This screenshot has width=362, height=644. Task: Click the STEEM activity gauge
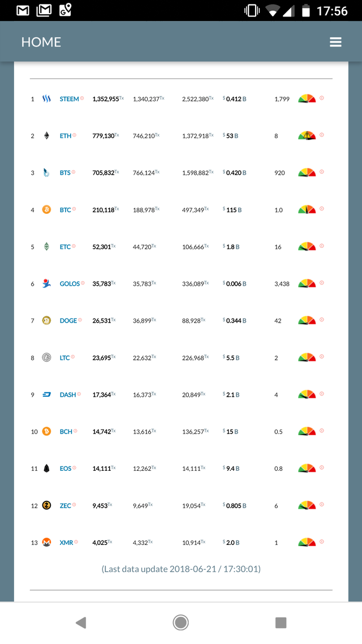click(307, 99)
